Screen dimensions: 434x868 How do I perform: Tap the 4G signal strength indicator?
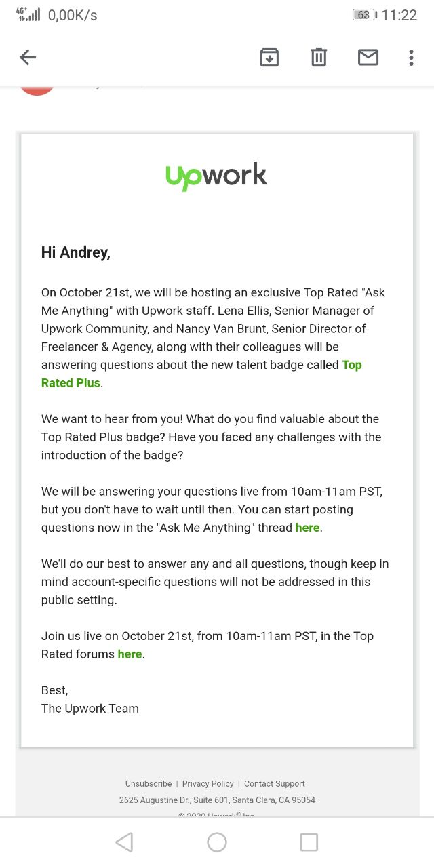(28, 14)
